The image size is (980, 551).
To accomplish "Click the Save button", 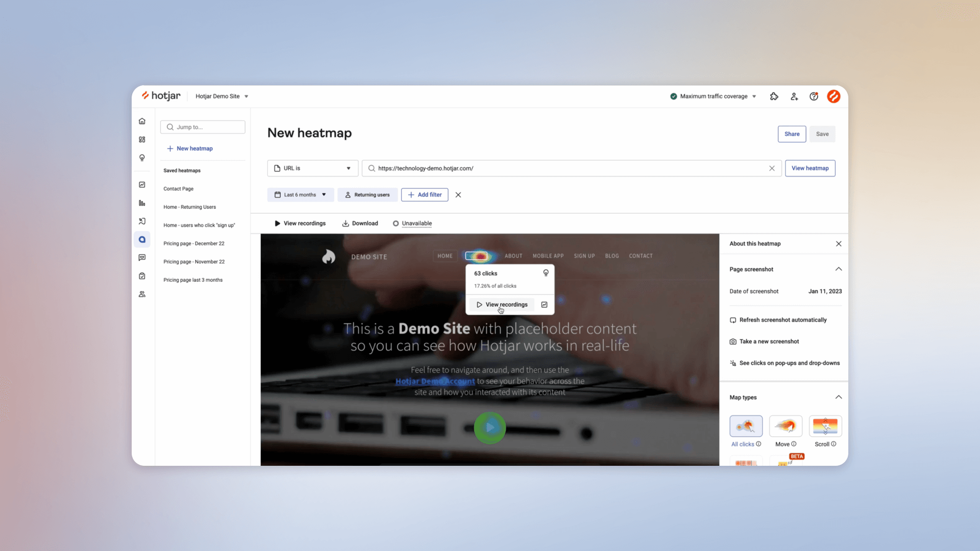I will pos(822,134).
